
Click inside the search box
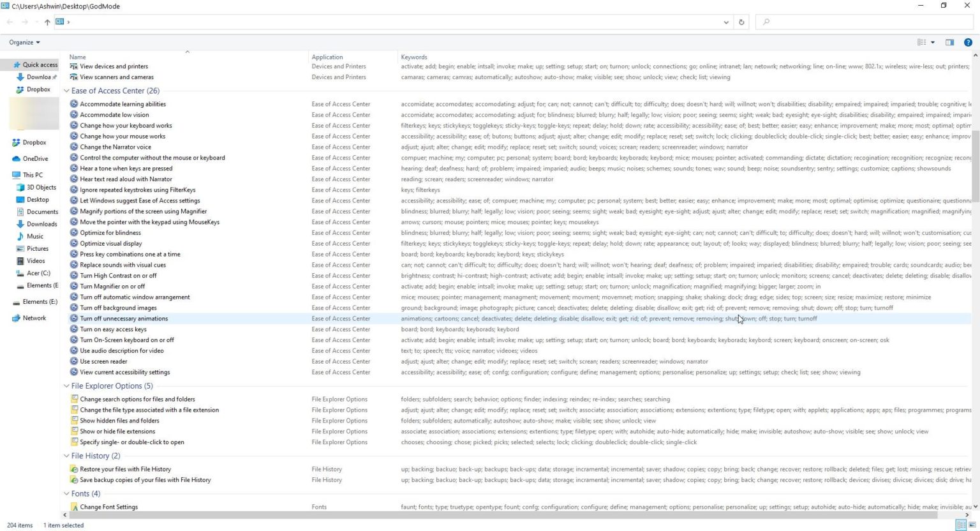click(x=829, y=21)
